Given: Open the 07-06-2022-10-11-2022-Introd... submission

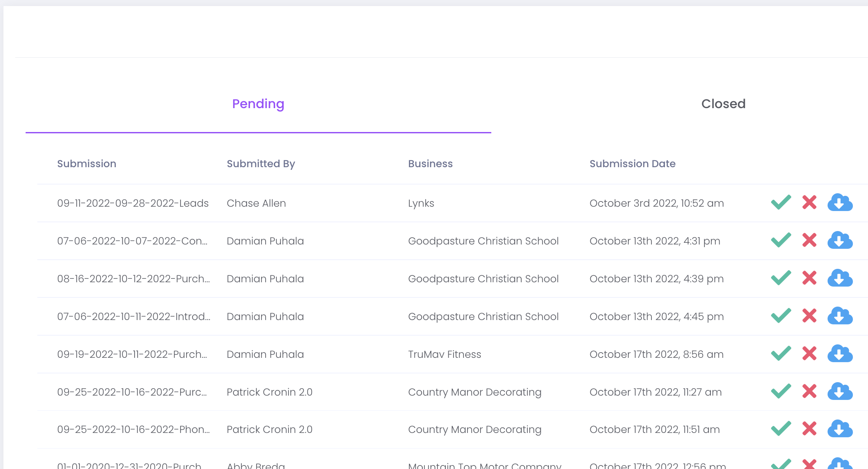Looking at the screenshot, I should point(134,317).
